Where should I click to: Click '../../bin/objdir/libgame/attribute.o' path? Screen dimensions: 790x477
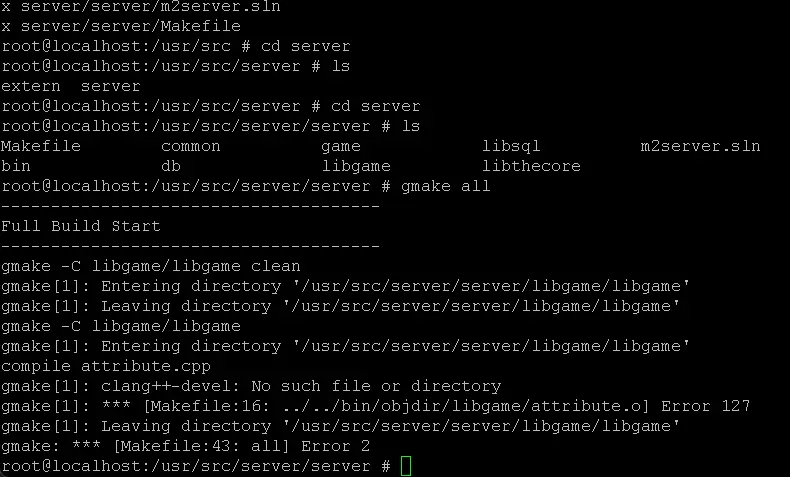pos(462,406)
